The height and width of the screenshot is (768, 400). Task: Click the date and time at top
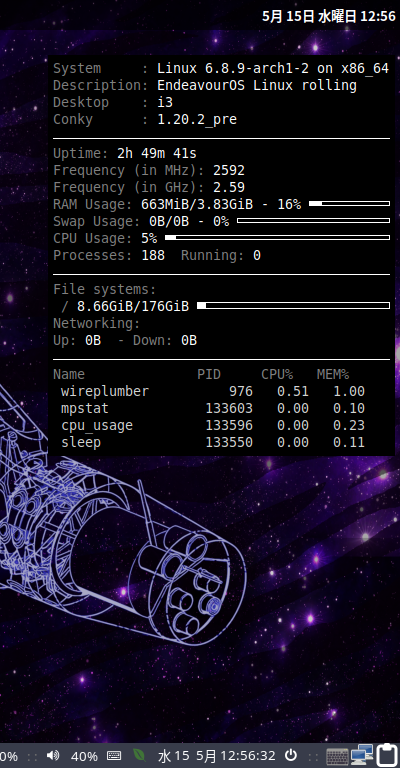click(329, 16)
